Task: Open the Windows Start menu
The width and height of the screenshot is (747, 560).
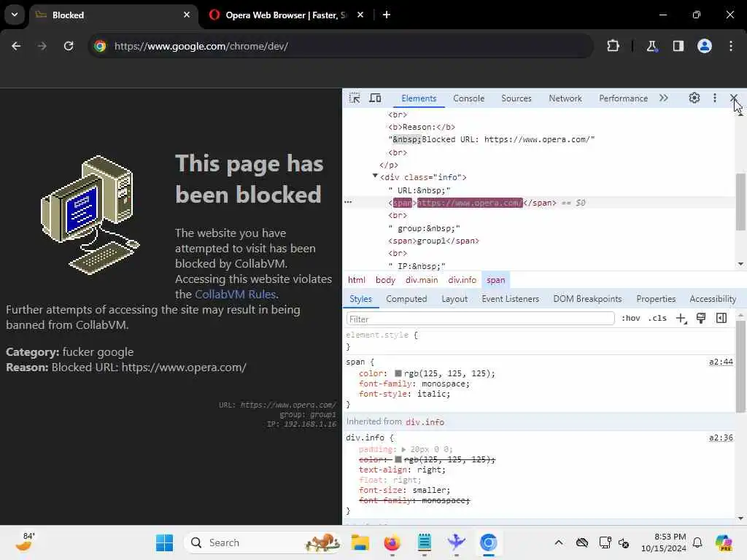Action: pos(164,542)
